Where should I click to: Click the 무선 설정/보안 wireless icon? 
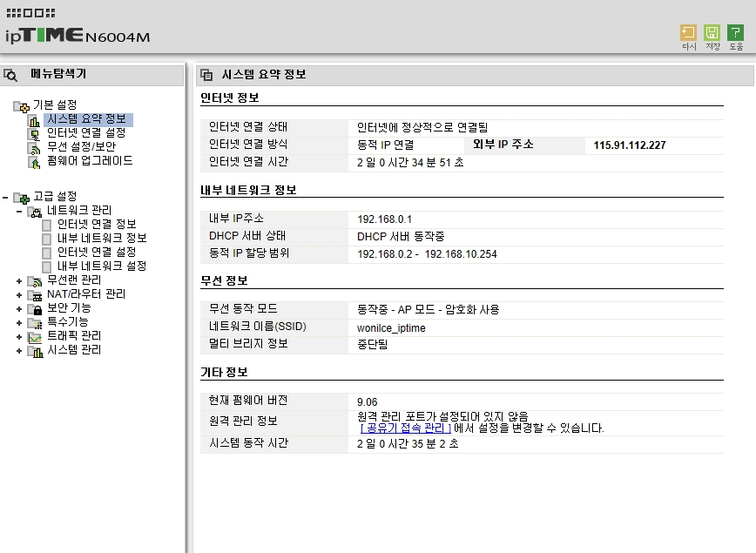[34, 148]
